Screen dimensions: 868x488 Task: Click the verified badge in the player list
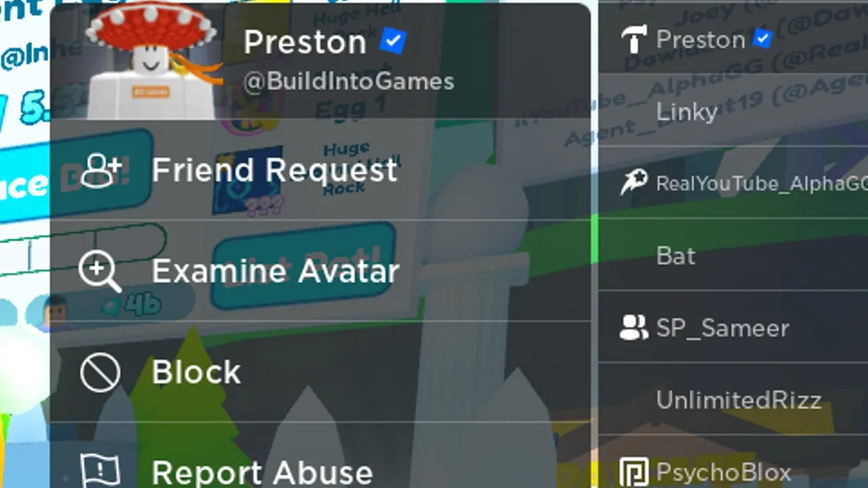pos(762,39)
